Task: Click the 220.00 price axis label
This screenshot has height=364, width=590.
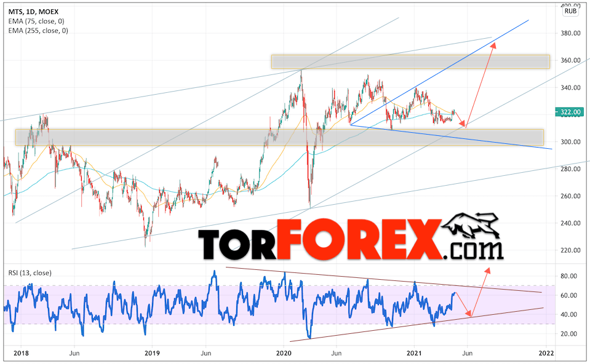Action: pos(570,250)
